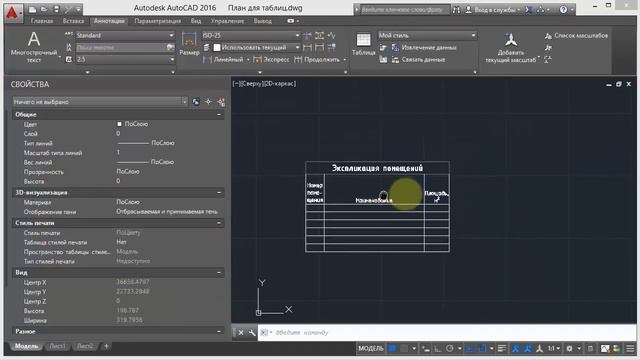The width and height of the screenshot is (640, 360).
Task: Click the Размер dimension tool icon
Action: (189, 40)
